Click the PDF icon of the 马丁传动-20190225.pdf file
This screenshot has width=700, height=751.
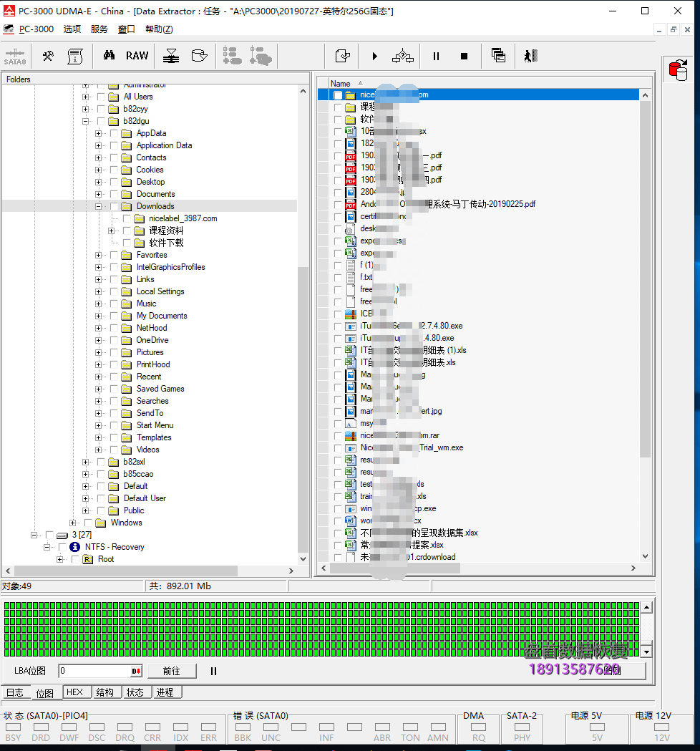351,205
